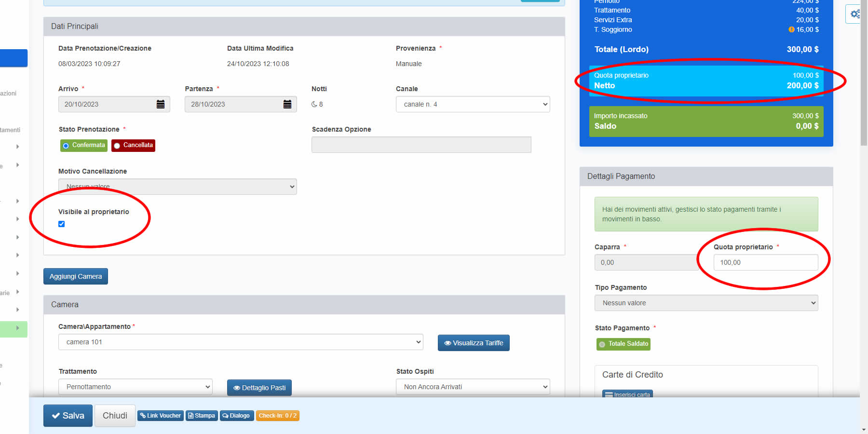Open Dettaglio Pasti details
Image resolution: width=868 pixels, height=434 pixels.
259,388
